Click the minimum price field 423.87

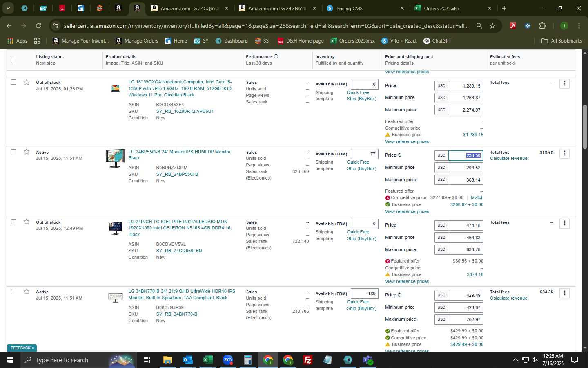click(465, 307)
